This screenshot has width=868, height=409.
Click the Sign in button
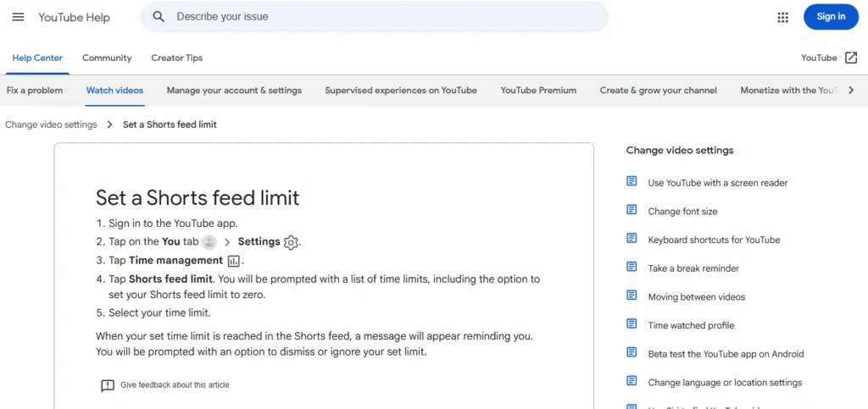pyautogui.click(x=831, y=17)
